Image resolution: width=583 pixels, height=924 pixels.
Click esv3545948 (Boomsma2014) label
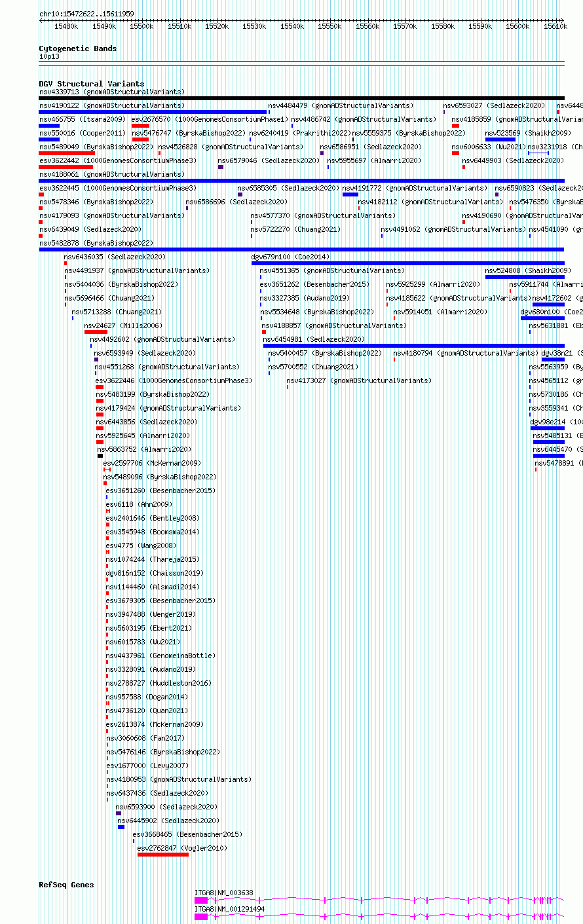[153, 532]
